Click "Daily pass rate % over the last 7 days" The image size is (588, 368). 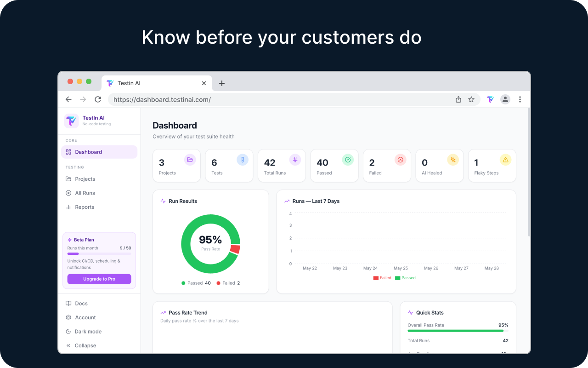coord(199,321)
